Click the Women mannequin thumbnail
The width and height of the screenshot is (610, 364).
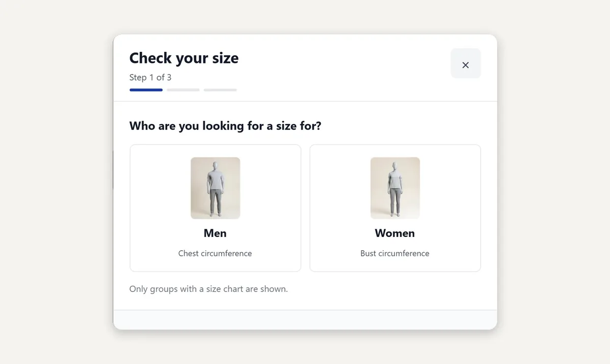[x=395, y=188]
